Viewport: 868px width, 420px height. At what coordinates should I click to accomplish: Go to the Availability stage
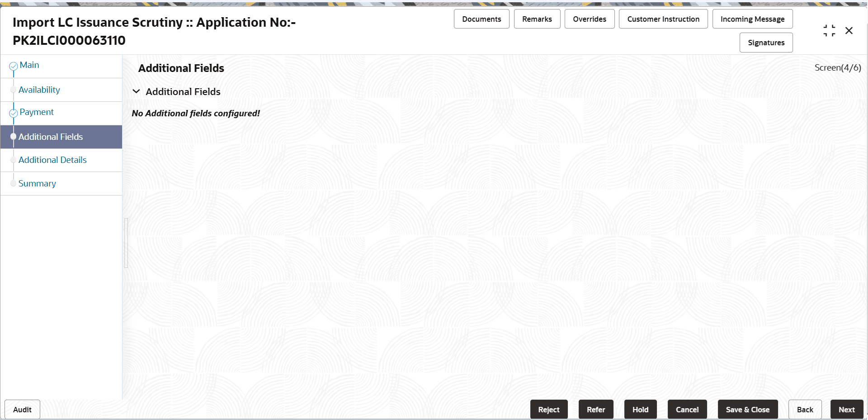[39, 90]
